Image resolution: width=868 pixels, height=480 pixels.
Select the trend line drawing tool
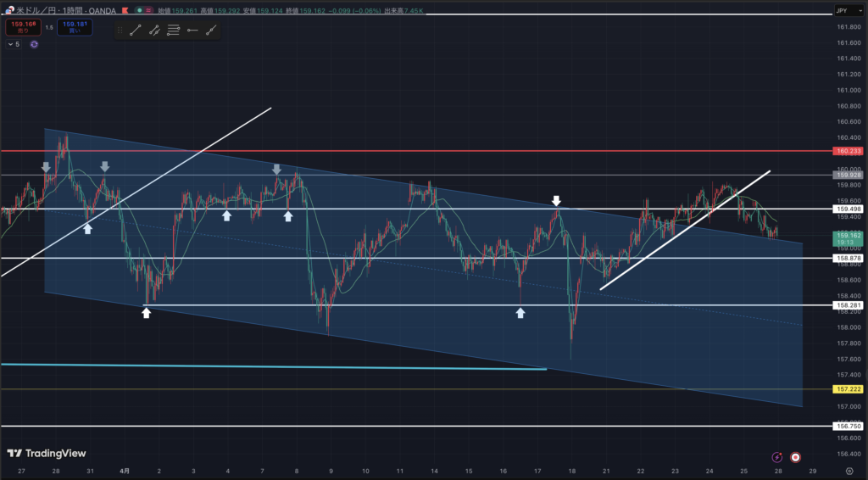coord(135,30)
